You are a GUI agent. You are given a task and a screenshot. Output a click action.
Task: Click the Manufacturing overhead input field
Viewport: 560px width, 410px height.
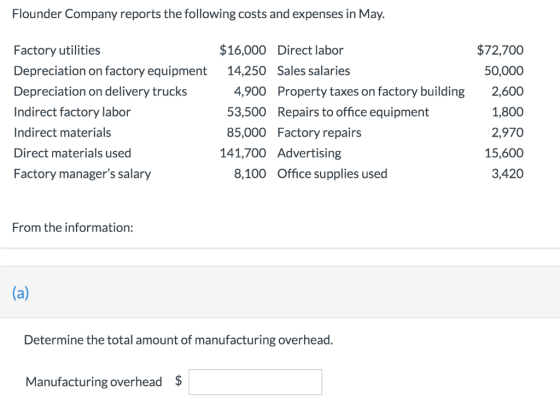pos(255,382)
